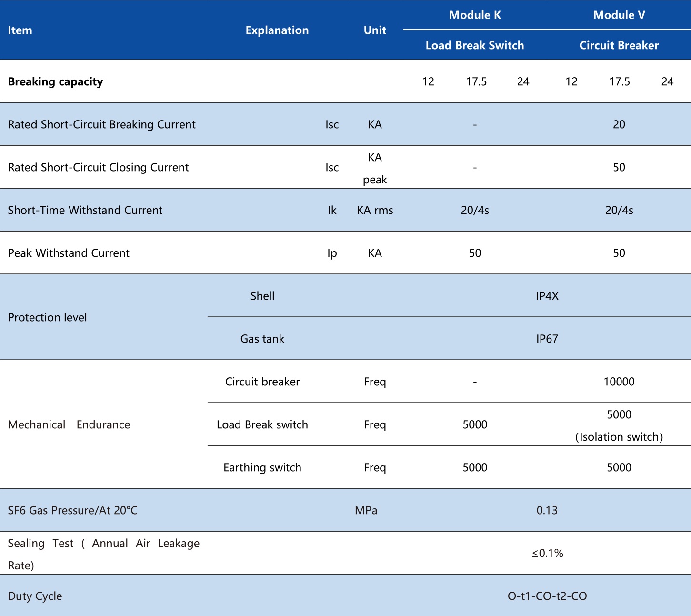Select the 'Gas tank' explanation cell
The height and width of the screenshot is (616, 691).
click(x=262, y=339)
